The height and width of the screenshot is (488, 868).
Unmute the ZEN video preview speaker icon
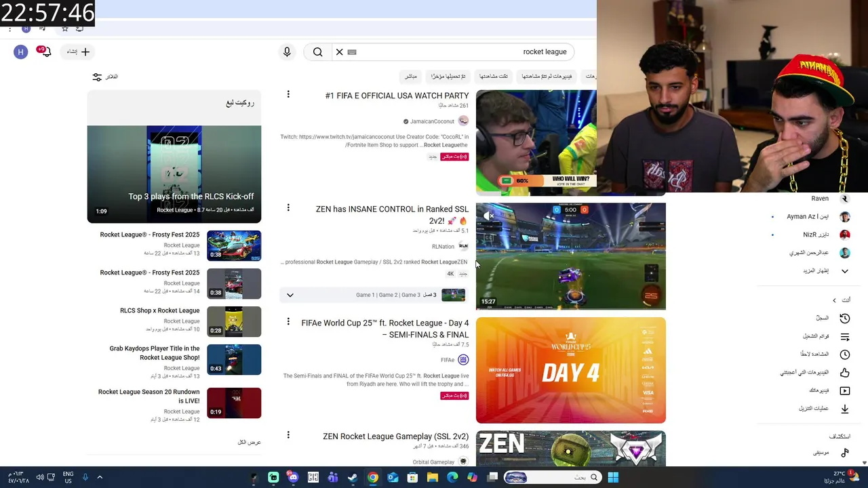coord(488,216)
